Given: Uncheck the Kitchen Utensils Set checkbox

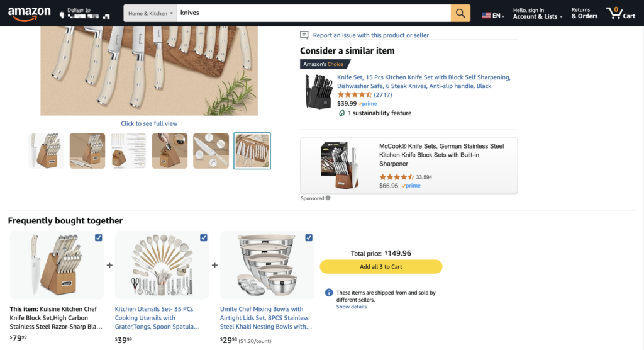Looking at the screenshot, I should (x=204, y=238).
